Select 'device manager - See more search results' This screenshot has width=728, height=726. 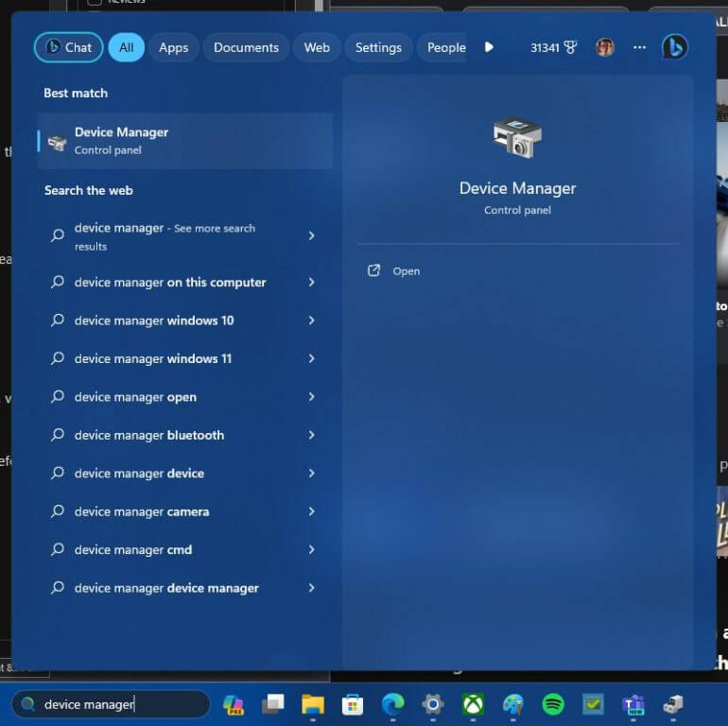tap(183, 236)
